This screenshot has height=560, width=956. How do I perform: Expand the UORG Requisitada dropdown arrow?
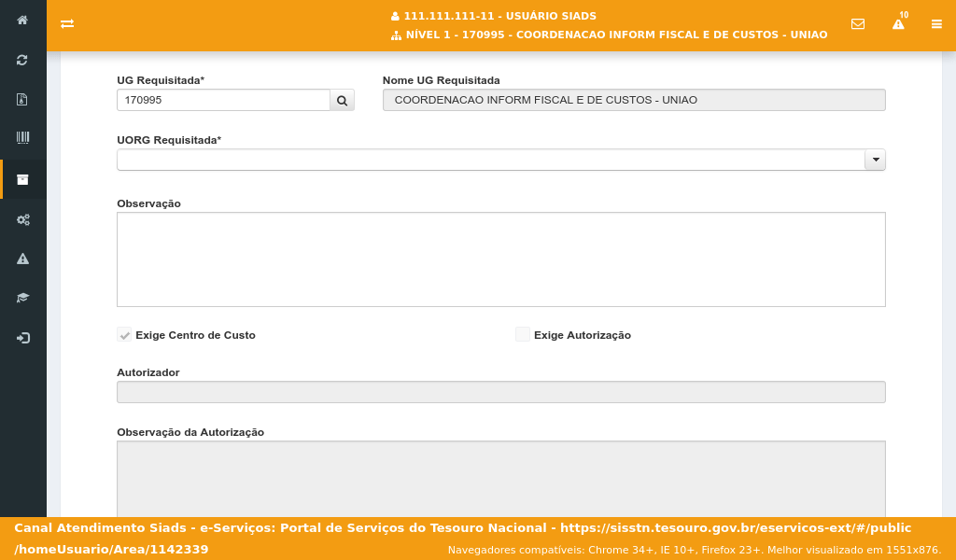point(875,160)
